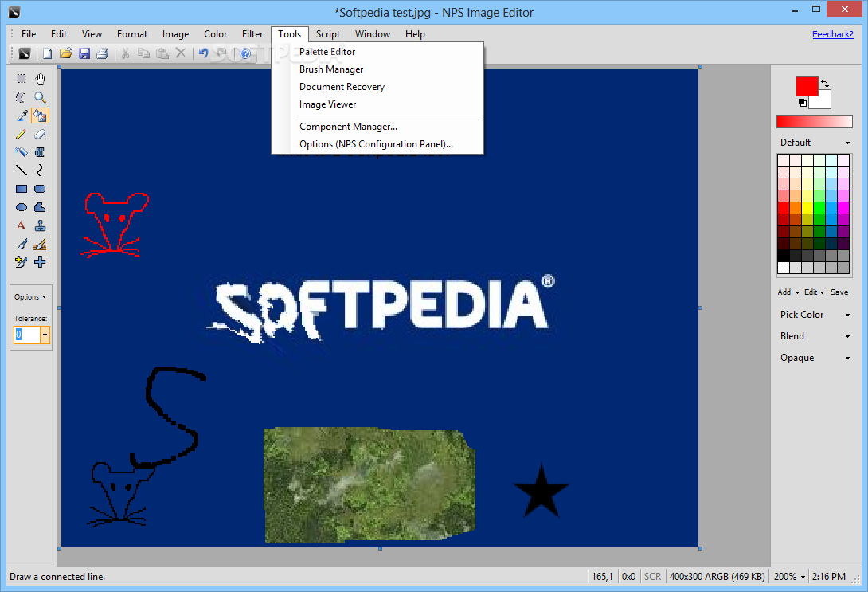868x592 pixels.
Task: Select the straight line tool
Action: coord(21,170)
